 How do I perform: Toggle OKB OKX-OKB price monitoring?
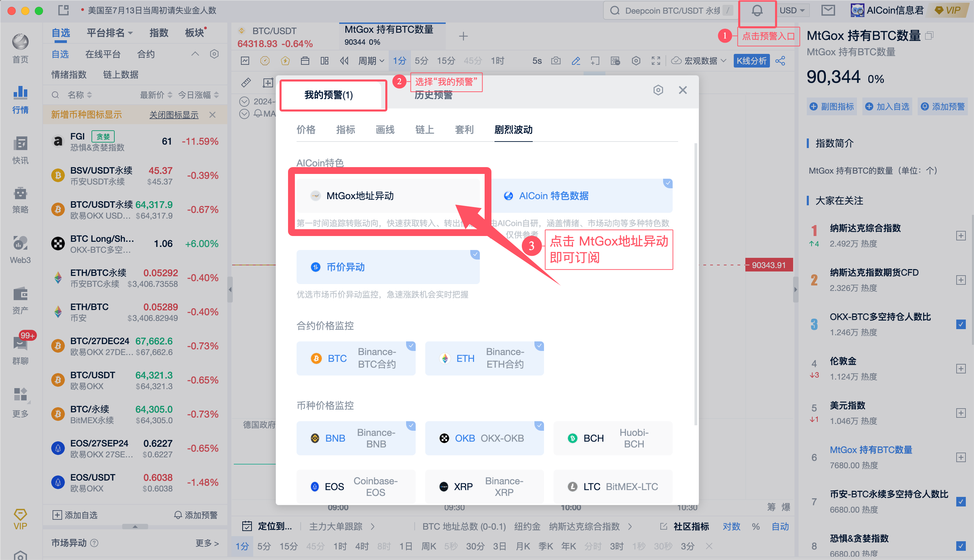(x=484, y=438)
